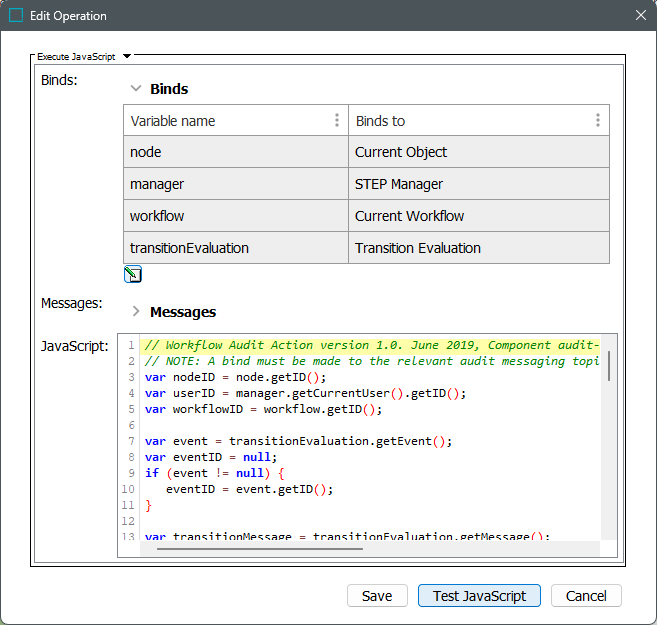Click the Save button

[x=377, y=596]
